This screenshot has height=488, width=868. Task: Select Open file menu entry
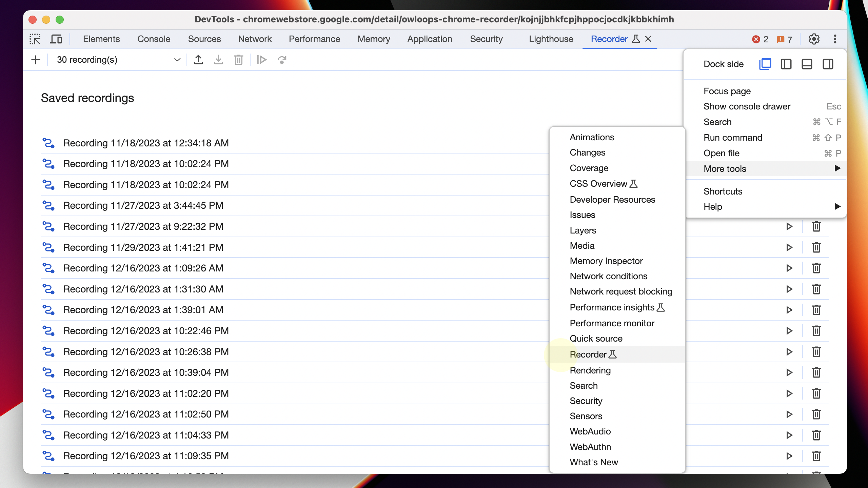[766, 153]
